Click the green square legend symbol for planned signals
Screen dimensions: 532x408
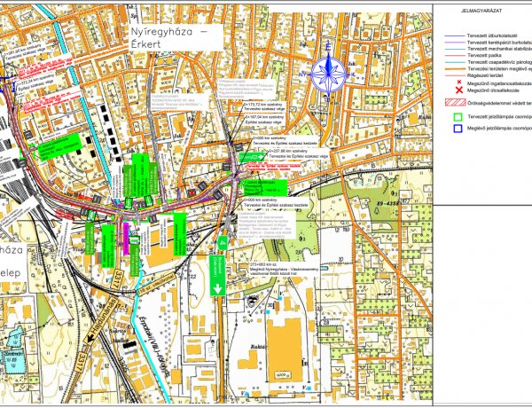(458, 117)
